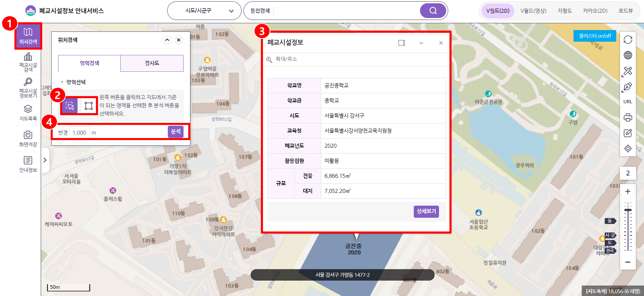Click the zoom level slider handle

tap(628, 210)
